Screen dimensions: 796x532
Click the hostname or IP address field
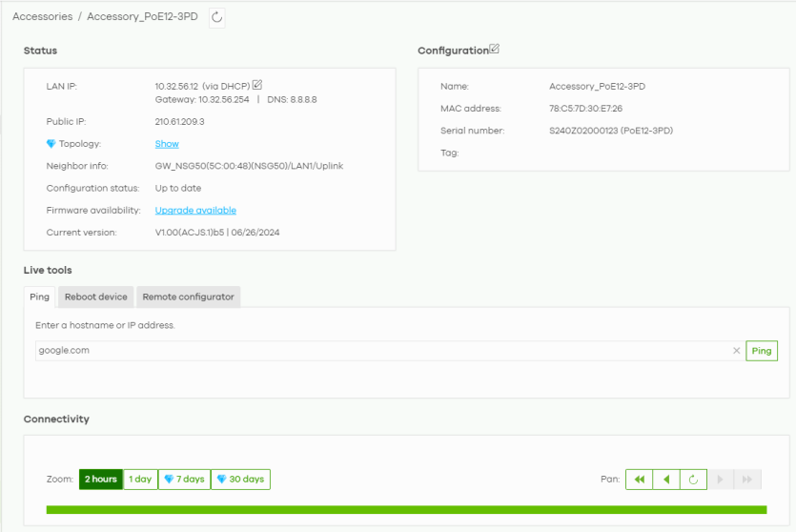click(381, 351)
